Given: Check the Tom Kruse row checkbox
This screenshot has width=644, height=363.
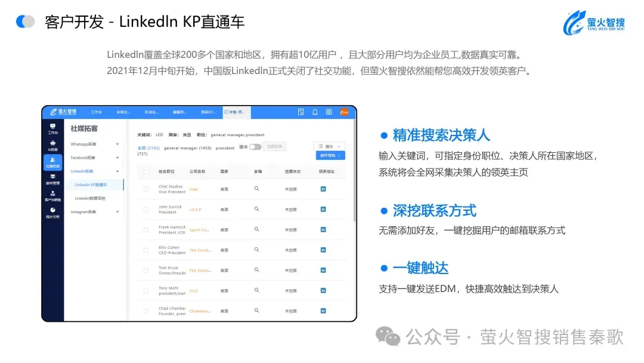Looking at the screenshot, I should click(x=146, y=270).
